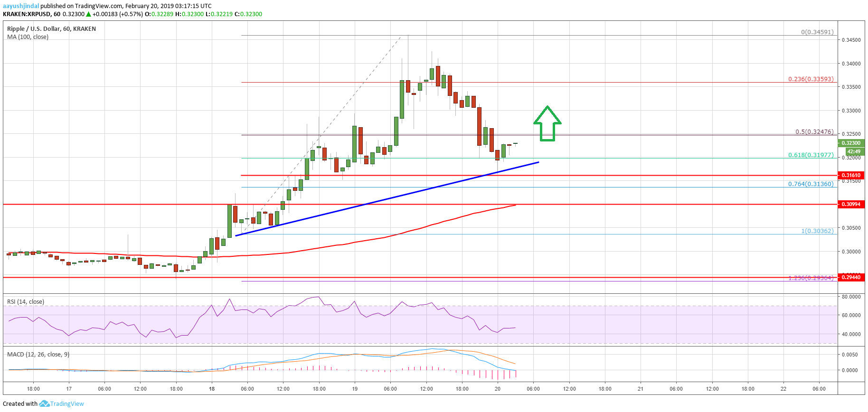The height and width of the screenshot is (412, 868).
Task: Click the aayushjindal author name
Action: (x=21, y=6)
